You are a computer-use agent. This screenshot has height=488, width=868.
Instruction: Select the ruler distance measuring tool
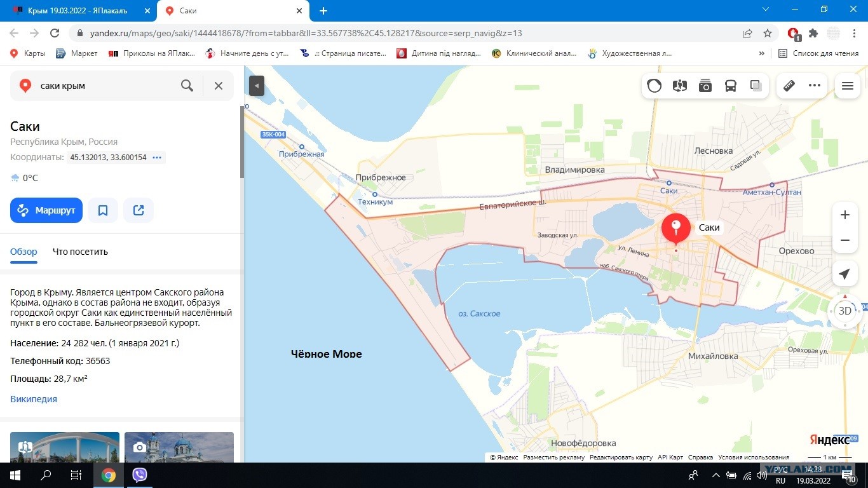tap(789, 86)
